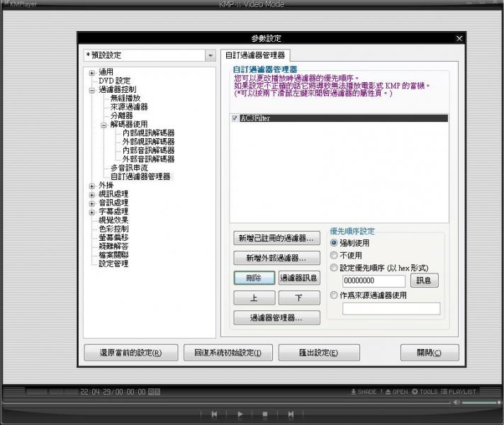
Task: Expand the 字幕處理 tree node
Action: click(92, 212)
